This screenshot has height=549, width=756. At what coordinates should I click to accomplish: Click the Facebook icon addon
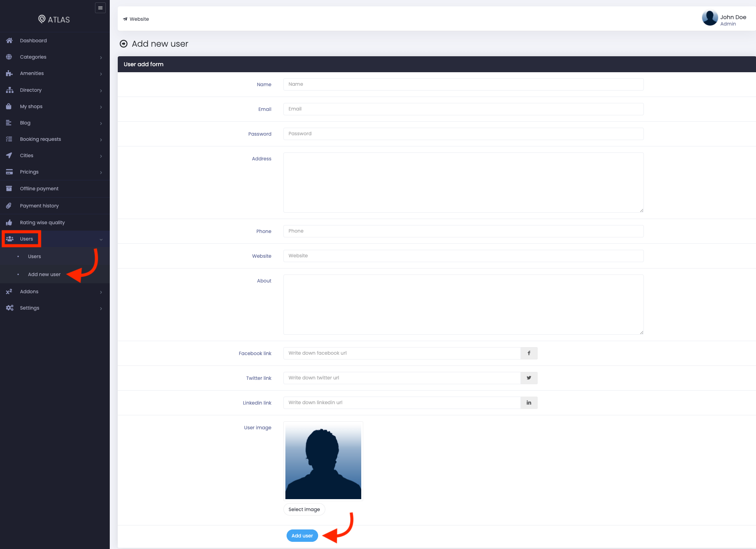(x=529, y=353)
